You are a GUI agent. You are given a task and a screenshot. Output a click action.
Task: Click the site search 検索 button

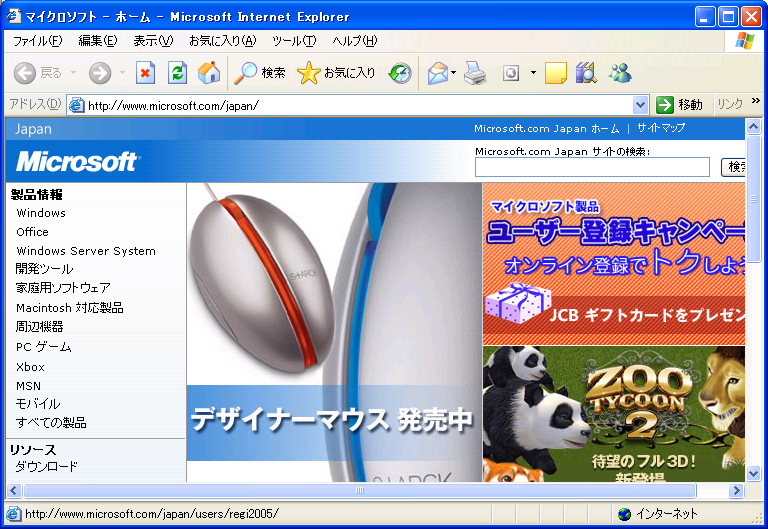(x=734, y=168)
